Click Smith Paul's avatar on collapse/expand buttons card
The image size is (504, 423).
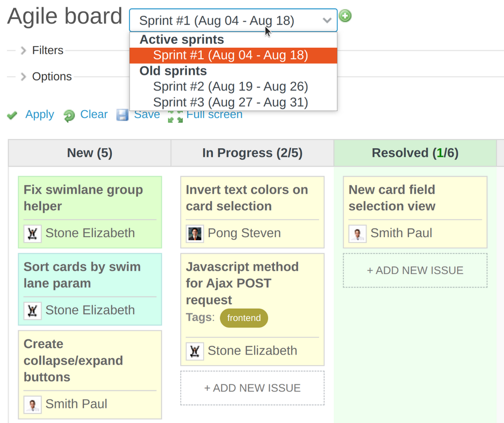[32, 404]
